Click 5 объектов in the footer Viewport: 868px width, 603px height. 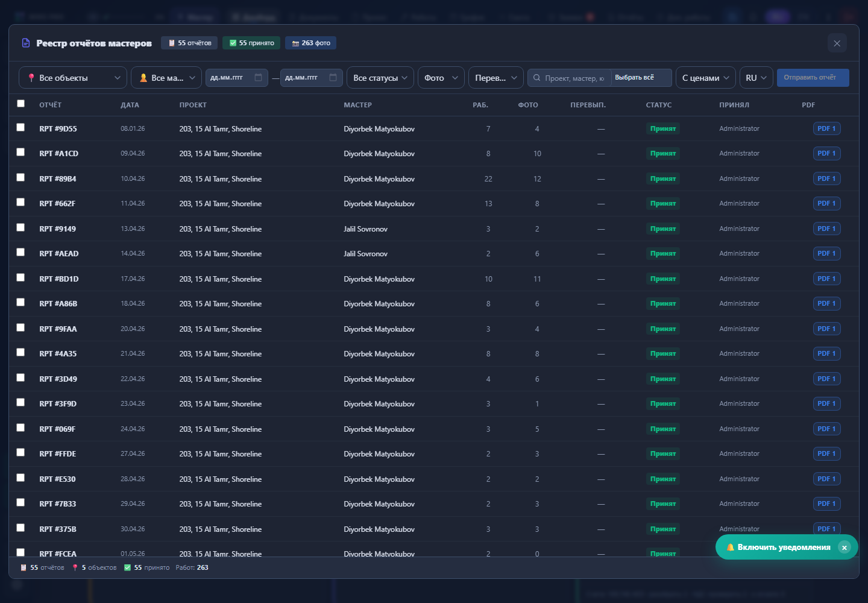(94, 567)
